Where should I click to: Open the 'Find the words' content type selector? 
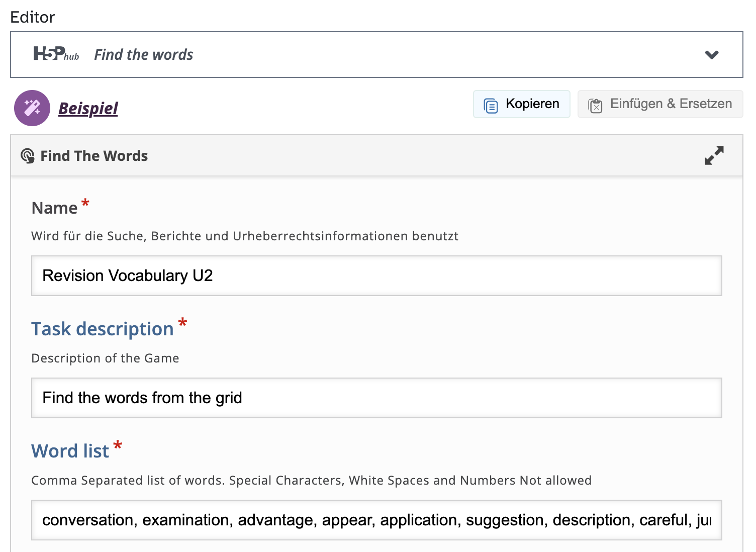tap(144, 55)
